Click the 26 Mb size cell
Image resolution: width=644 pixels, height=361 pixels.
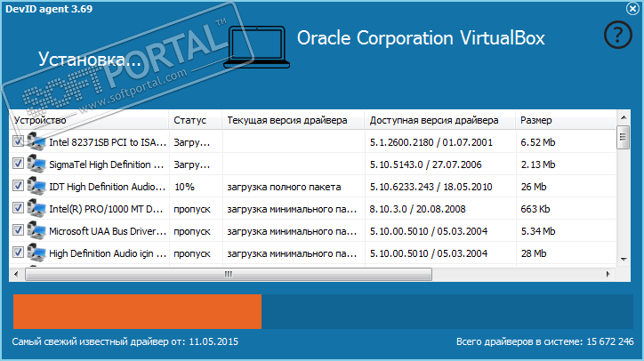click(534, 187)
